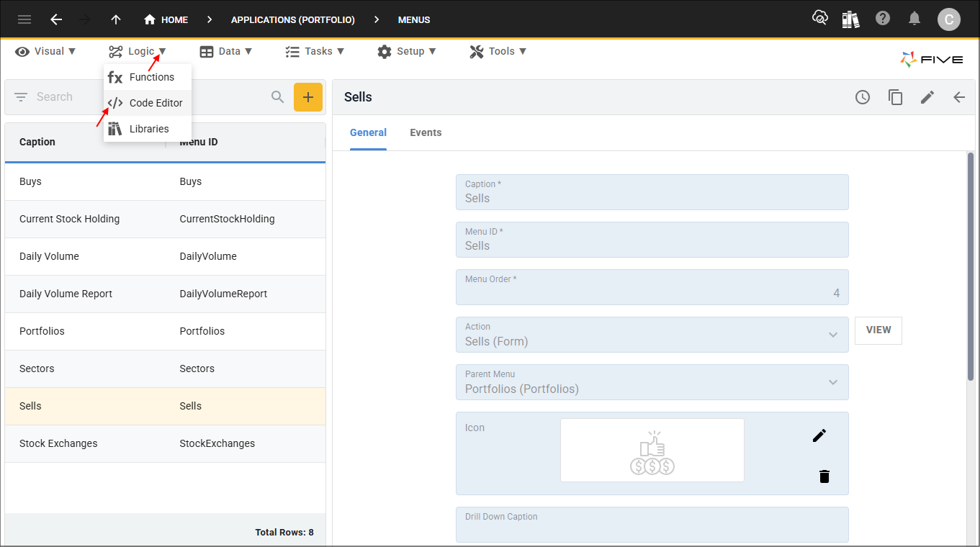This screenshot has width=980, height=547.
Task: Click the VIEW button next to Action
Action: pos(878,330)
